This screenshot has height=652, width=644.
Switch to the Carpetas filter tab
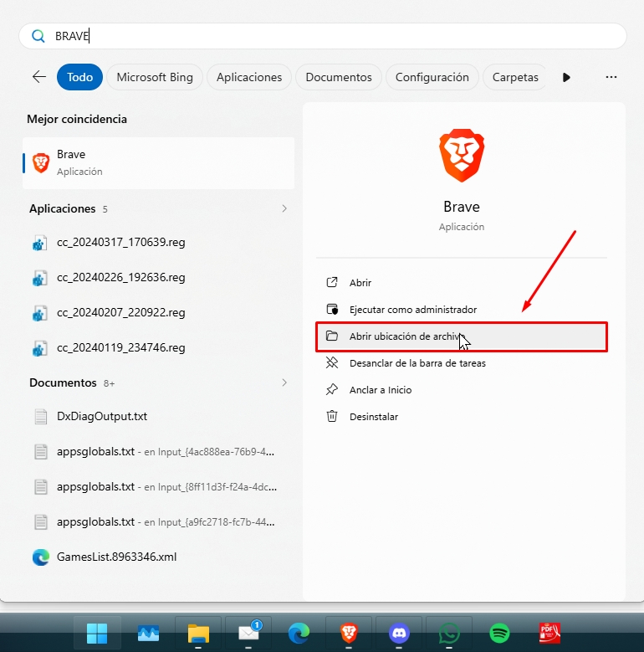pyautogui.click(x=515, y=77)
